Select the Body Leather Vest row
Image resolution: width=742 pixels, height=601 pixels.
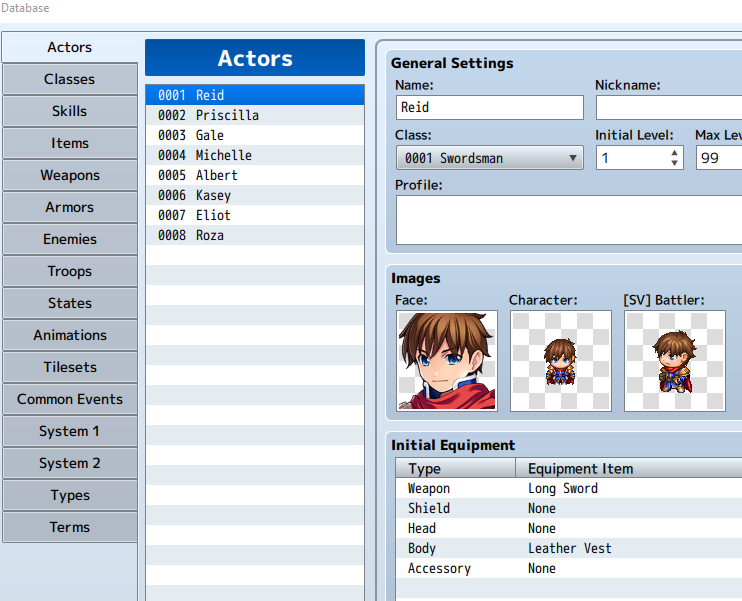[x=569, y=548]
